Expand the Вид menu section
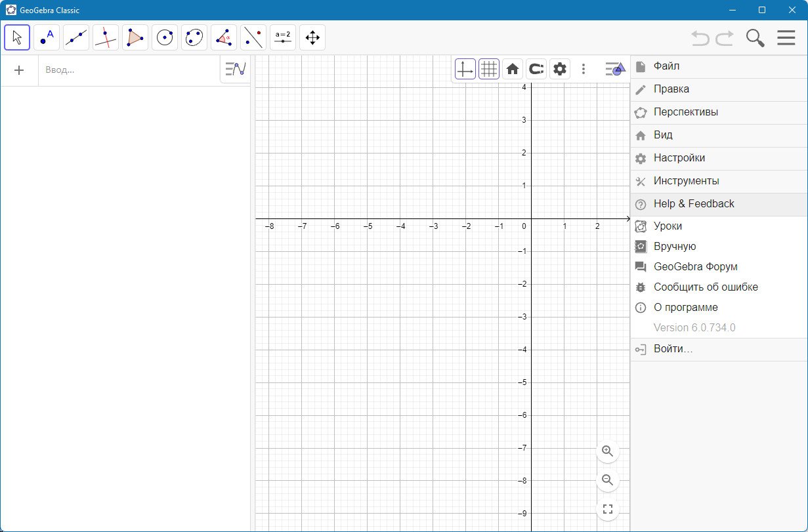The image size is (808, 532). (x=719, y=135)
